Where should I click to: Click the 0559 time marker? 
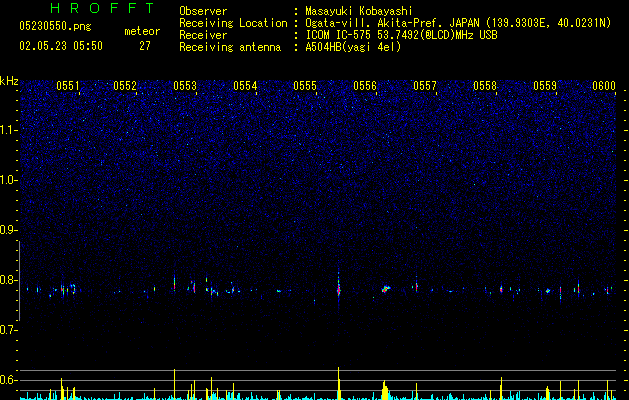coord(545,86)
